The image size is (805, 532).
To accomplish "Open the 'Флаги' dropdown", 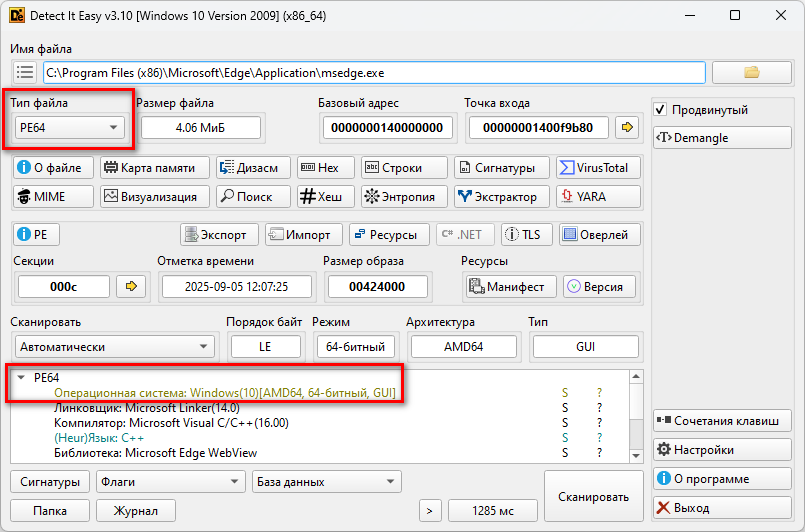I will [170, 482].
